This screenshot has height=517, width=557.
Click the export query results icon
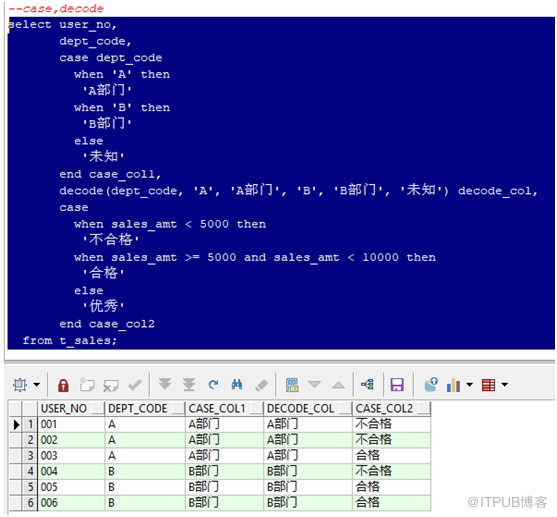[x=431, y=384]
